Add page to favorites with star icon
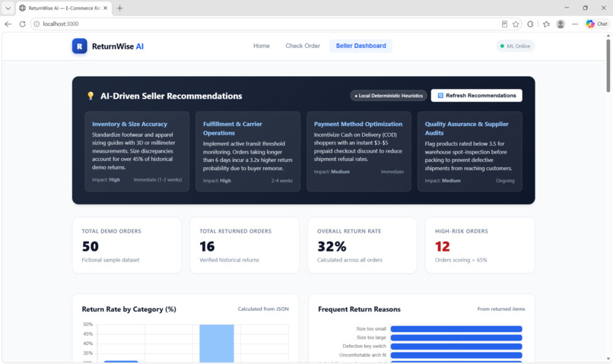Viewport: 613px width, 364px height. 516,24
